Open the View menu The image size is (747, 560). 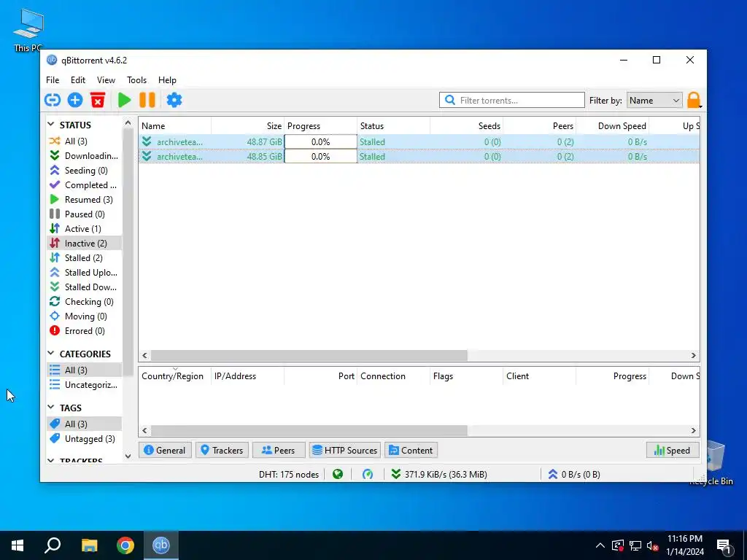click(x=106, y=80)
